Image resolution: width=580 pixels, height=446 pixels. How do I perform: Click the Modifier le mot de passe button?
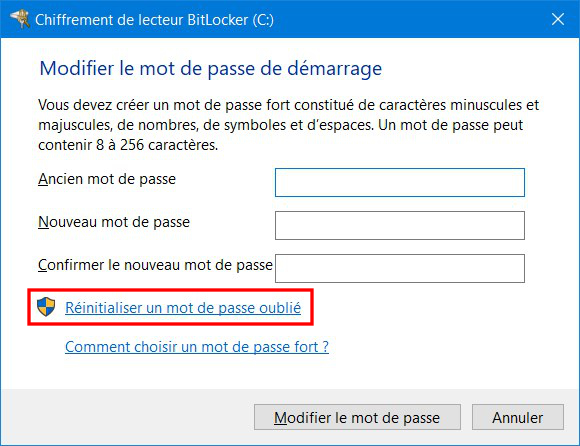[x=357, y=417]
